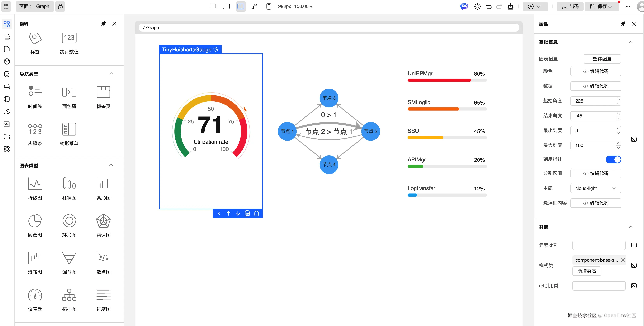Screen dimensions: 644x326
Task: Open the 页面 Graph page selector
Action: [x=35, y=6]
